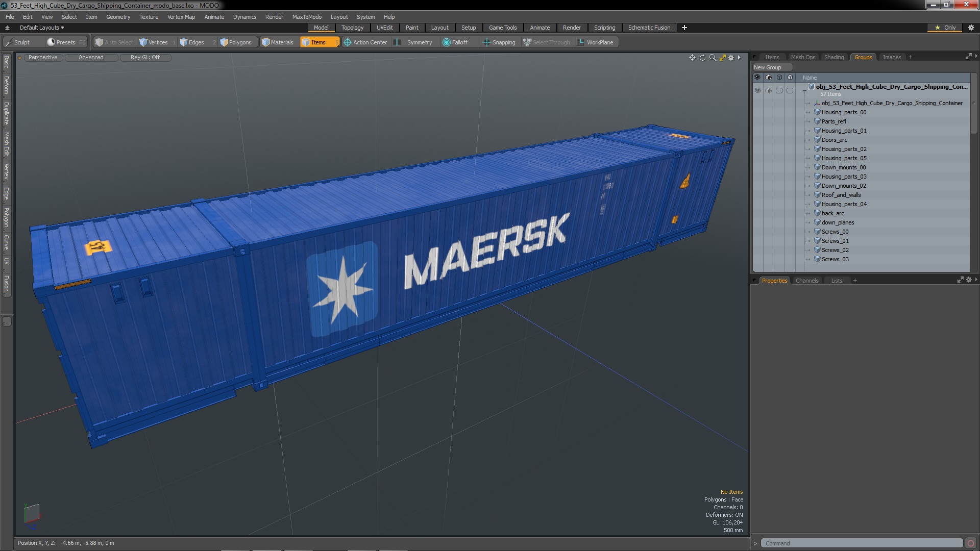Click the Command input field
980x551 pixels.
(862, 543)
